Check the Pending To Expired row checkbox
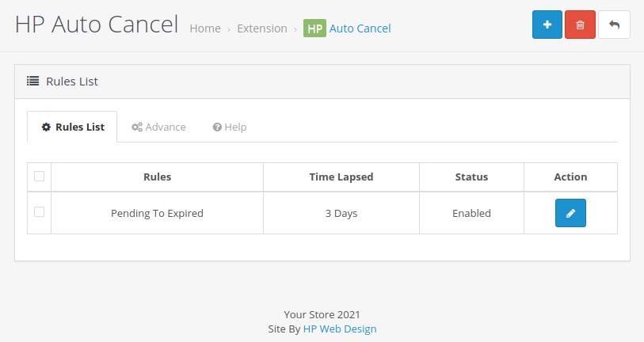Image resolution: width=644 pixels, height=342 pixels. click(x=39, y=212)
